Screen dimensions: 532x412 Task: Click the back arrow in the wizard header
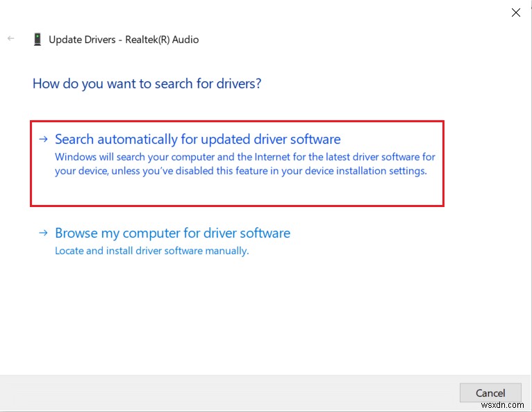coord(11,38)
